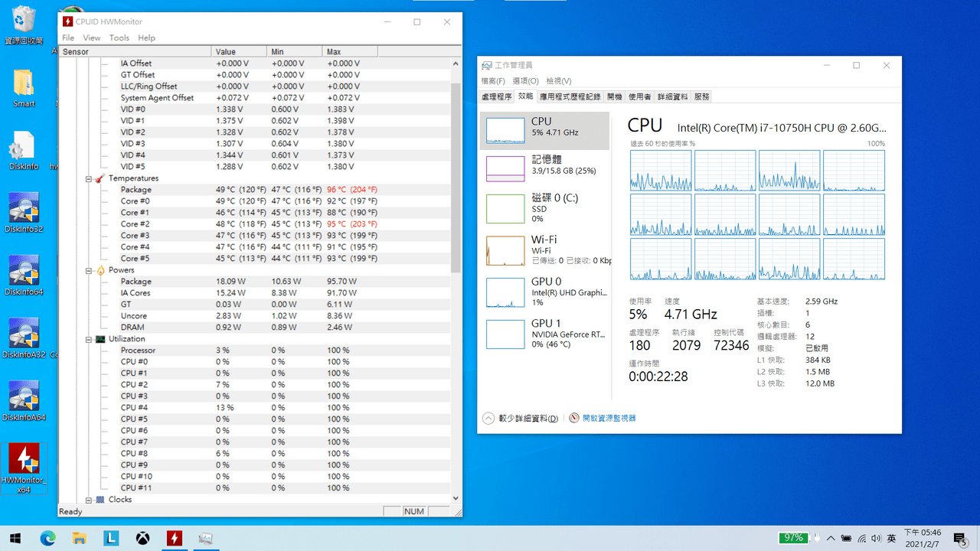This screenshot has height=551, width=980.
Task: Click the 97% battery indicator in tray
Action: pyautogui.click(x=793, y=538)
